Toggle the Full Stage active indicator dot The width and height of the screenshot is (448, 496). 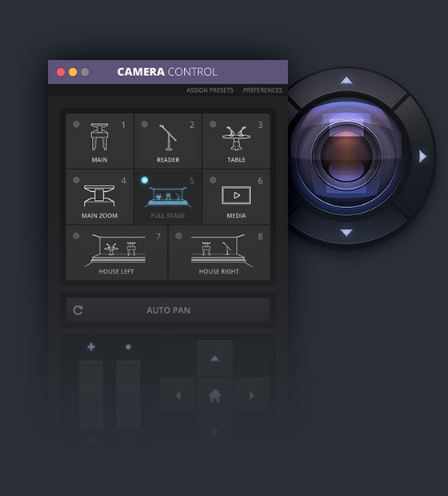145,180
